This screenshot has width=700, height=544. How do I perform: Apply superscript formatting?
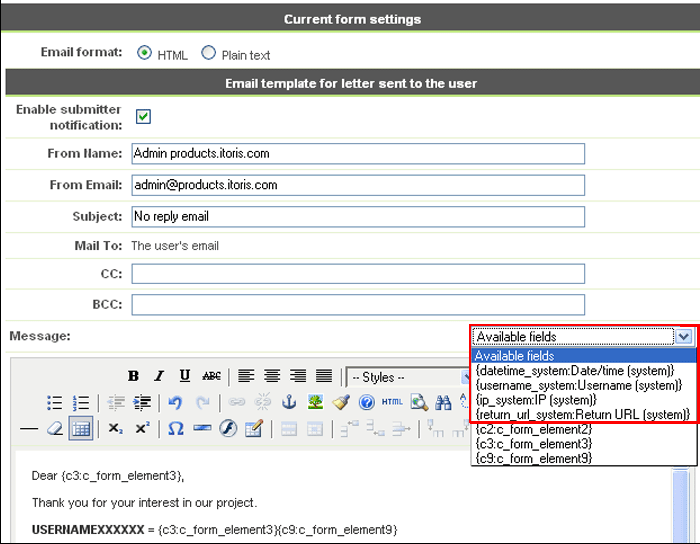click(142, 429)
